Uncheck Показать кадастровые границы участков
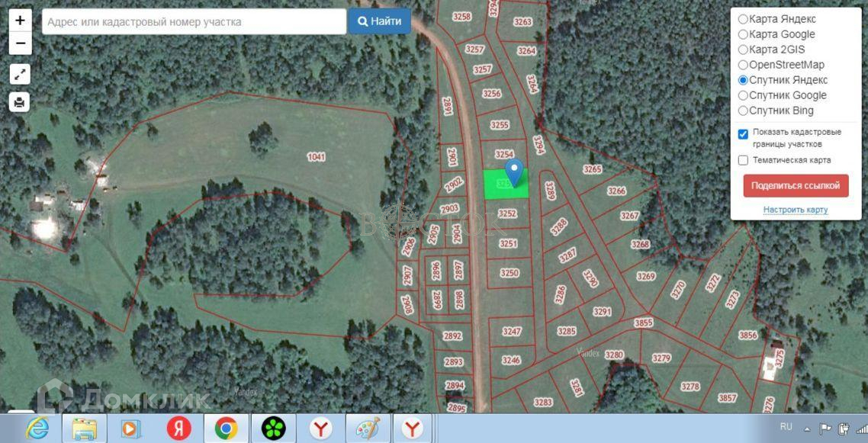 click(x=743, y=134)
